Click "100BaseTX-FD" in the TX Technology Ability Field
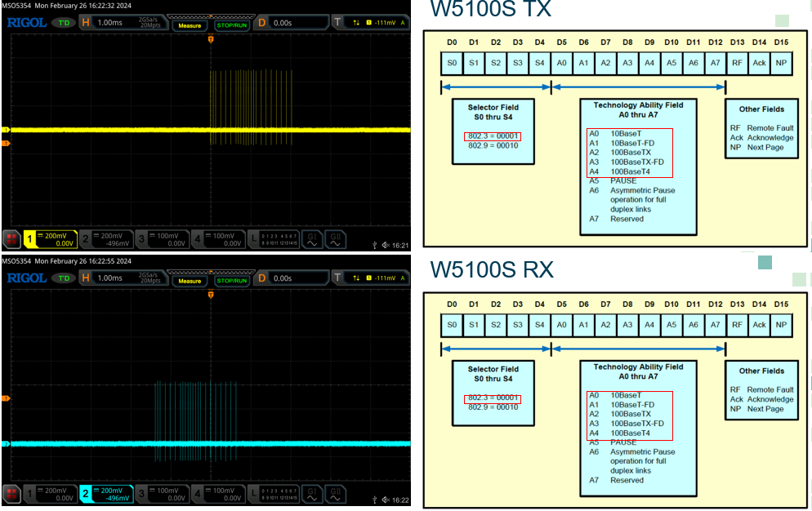Image resolution: width=812 pixels, height=511 pixels. (637, 162)
